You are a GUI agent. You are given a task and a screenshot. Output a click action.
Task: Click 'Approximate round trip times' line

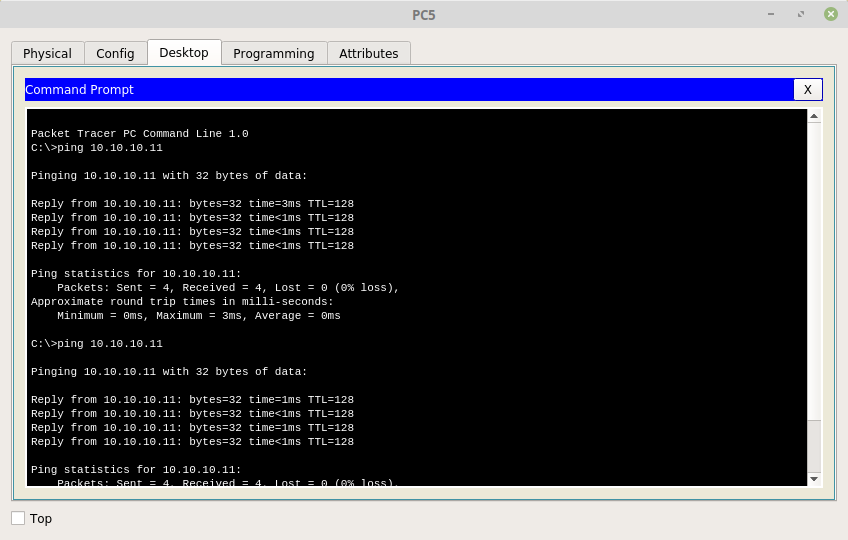[x=182, y=301]
